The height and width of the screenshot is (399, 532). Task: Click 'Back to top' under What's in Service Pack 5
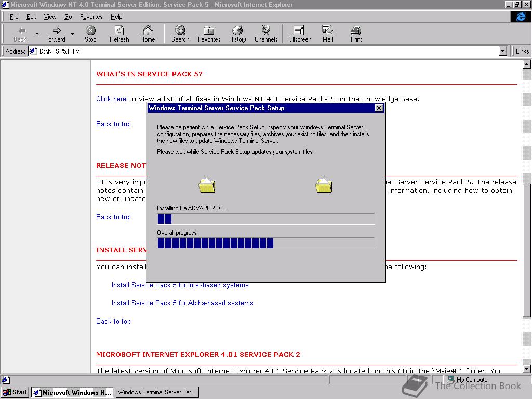tap(113, 124)
